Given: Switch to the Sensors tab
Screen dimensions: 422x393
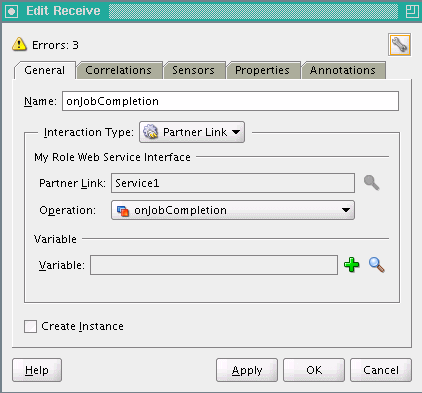Looking at the screenshot, I should (x=194, y=70).
